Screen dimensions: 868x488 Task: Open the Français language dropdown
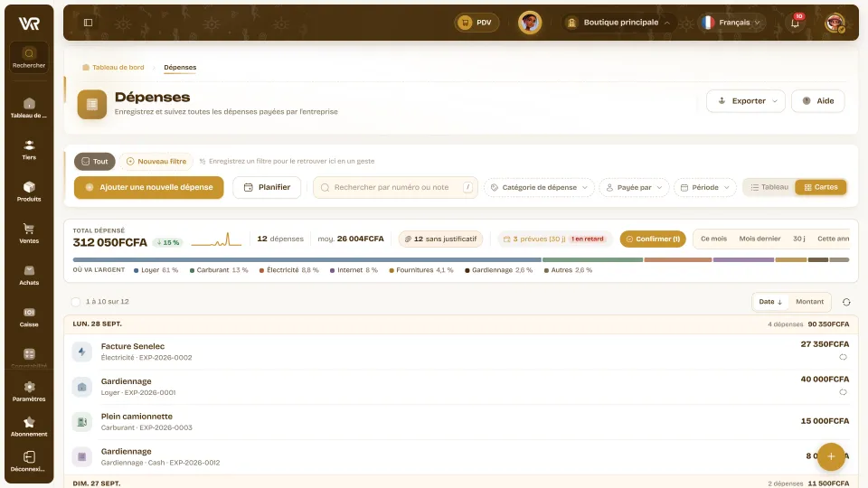(x=731, y=23)
